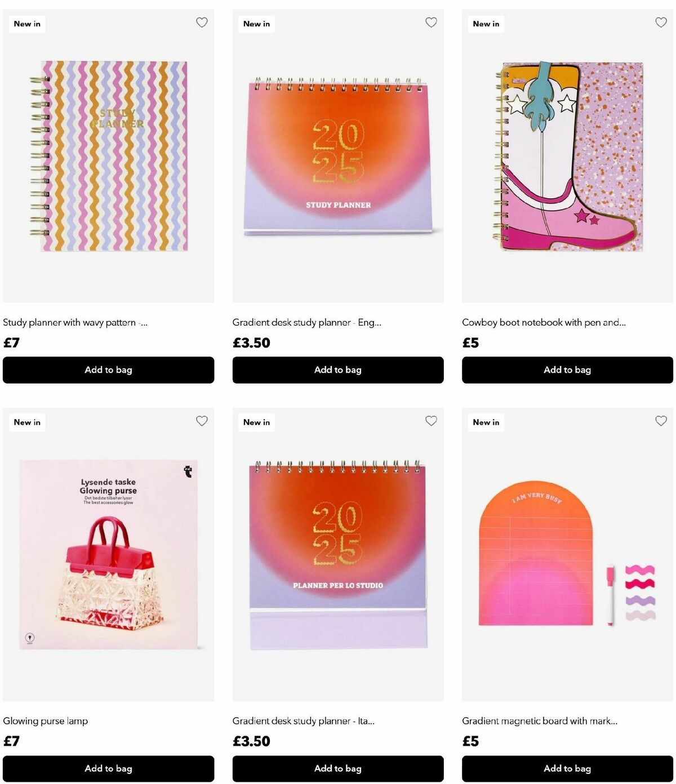This screenshot has width=676, height=784.
Task: Open the 'Glowing purse lamp' title link
Action: coord(46,721)
